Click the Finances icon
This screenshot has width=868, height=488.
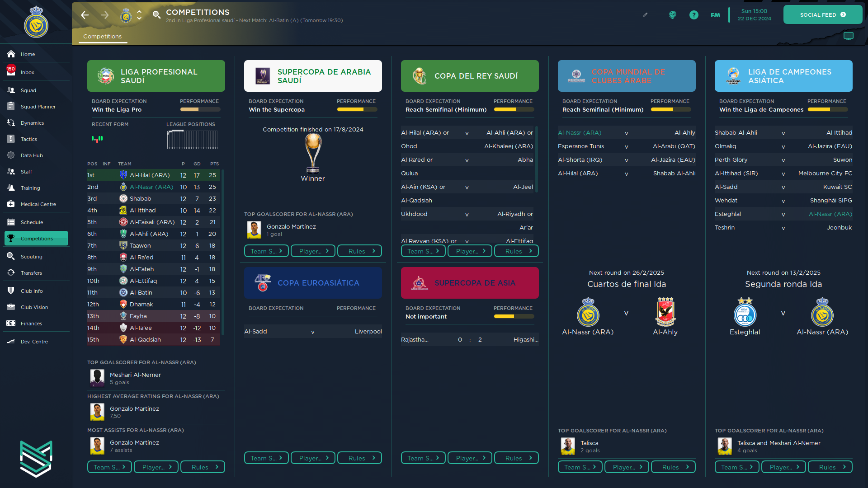[11, 324]
